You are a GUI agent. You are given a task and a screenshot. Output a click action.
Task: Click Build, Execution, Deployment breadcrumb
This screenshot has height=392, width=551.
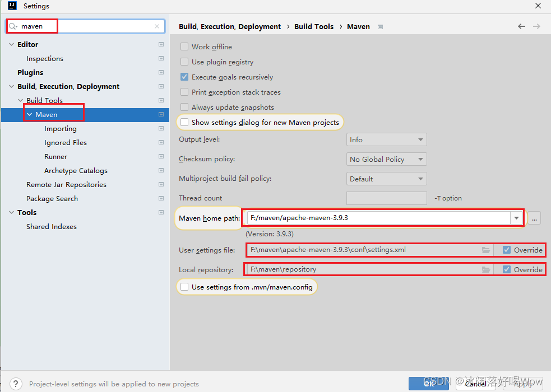[230, 27]
